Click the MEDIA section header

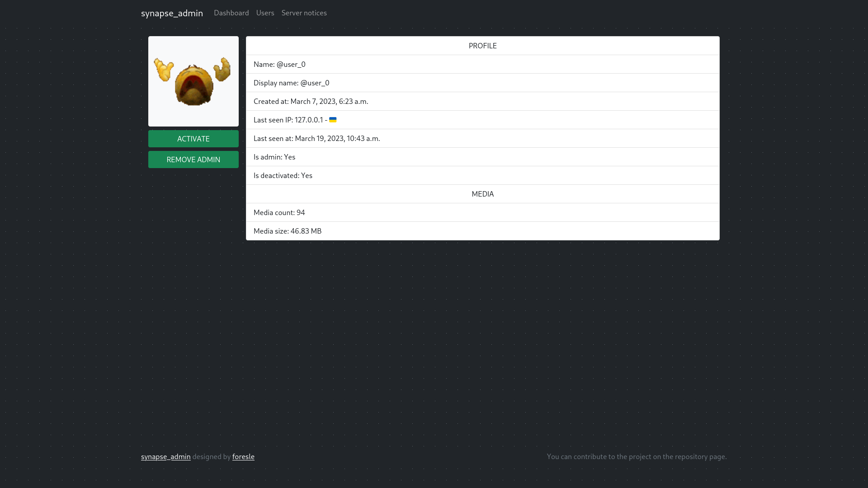pyautogui.click(x=482, y=194)
